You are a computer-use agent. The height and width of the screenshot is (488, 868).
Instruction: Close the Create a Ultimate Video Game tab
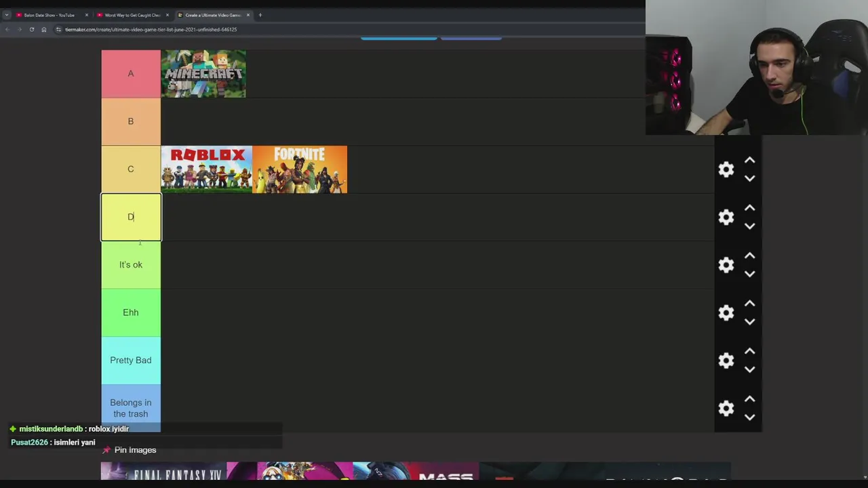tap(248, 15)
